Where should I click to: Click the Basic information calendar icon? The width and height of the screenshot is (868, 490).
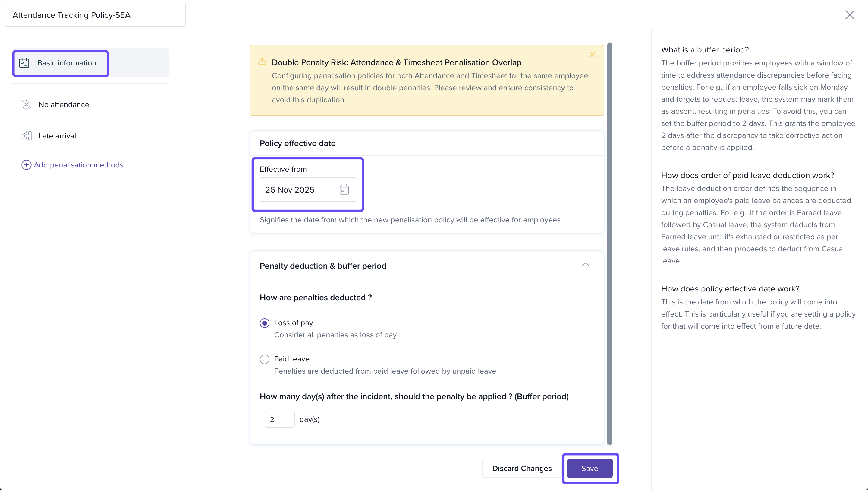(24, 63)
